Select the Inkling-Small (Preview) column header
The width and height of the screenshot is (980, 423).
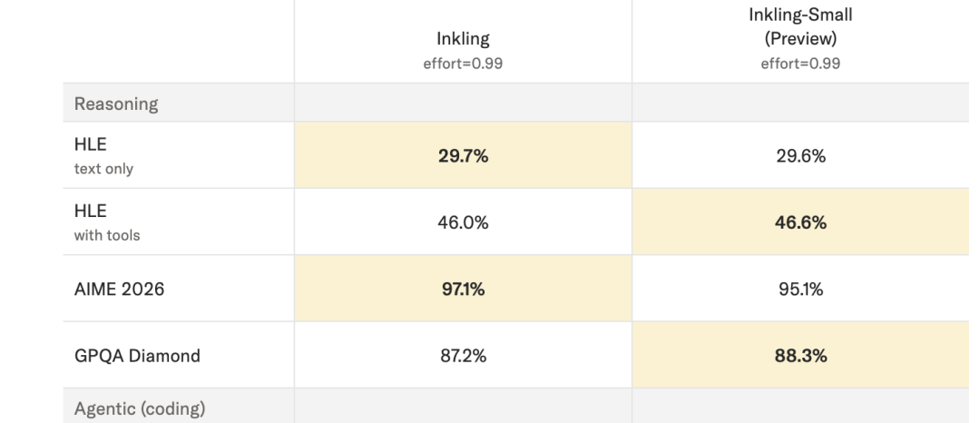tap(800, 41)
